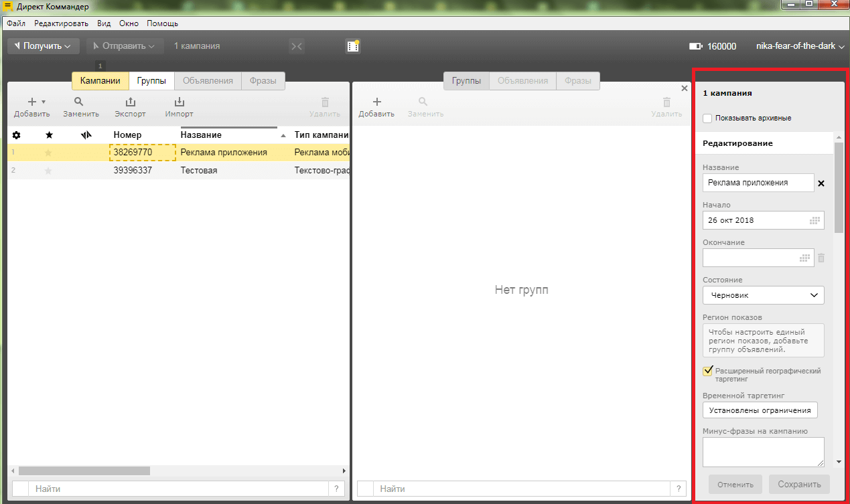Open calendar picker for the Начало date
Image resolution: width=850 pixels, height=504 pixels.
coord(815,220)
